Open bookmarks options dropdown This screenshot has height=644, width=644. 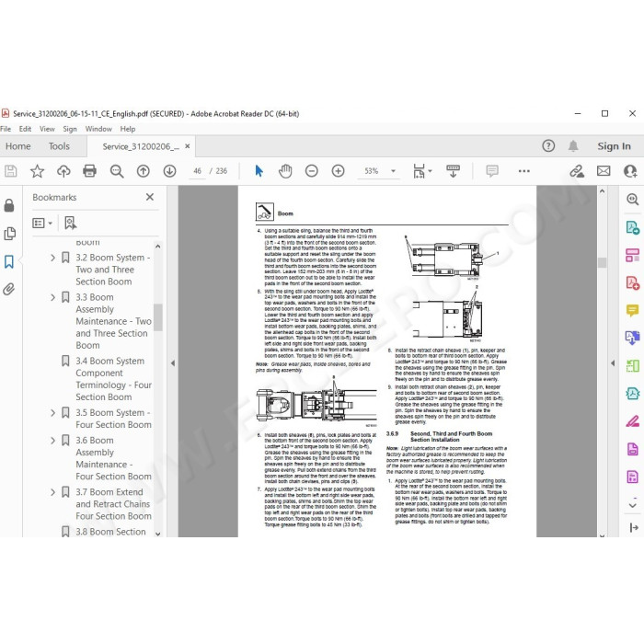pyautogui.click(x=42, y=223)
